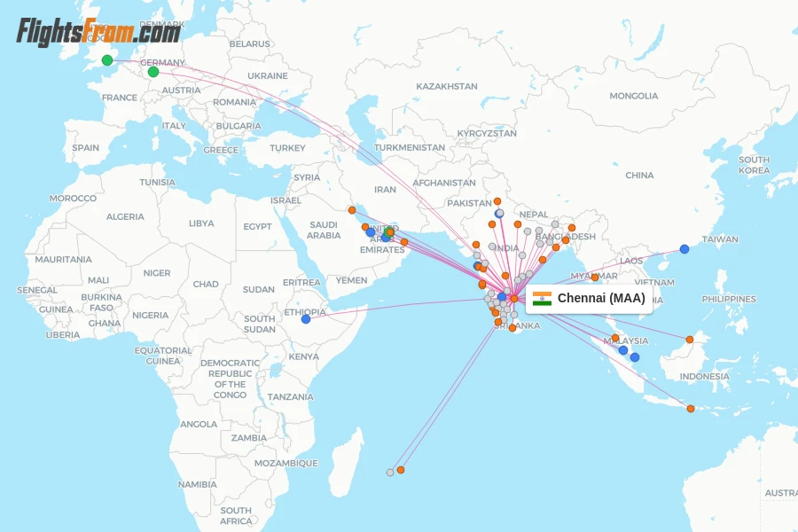Screen dimensions: 798x532
Task: Select orange marker above Malaysia label
Action: [x=615, y=338]
